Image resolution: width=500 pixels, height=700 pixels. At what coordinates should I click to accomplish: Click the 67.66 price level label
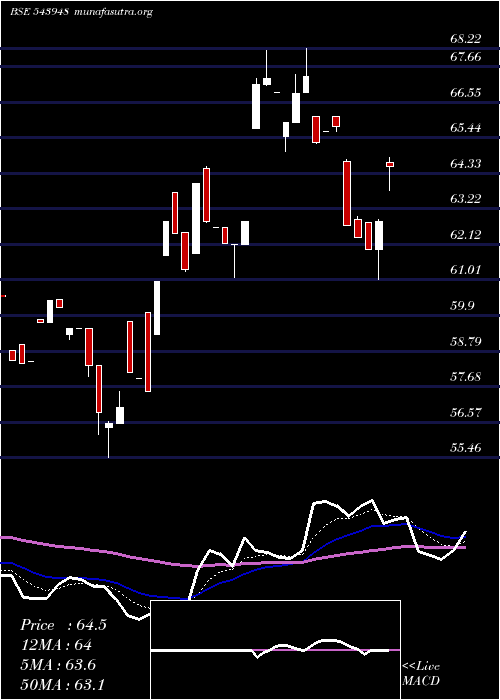point(466,57)
